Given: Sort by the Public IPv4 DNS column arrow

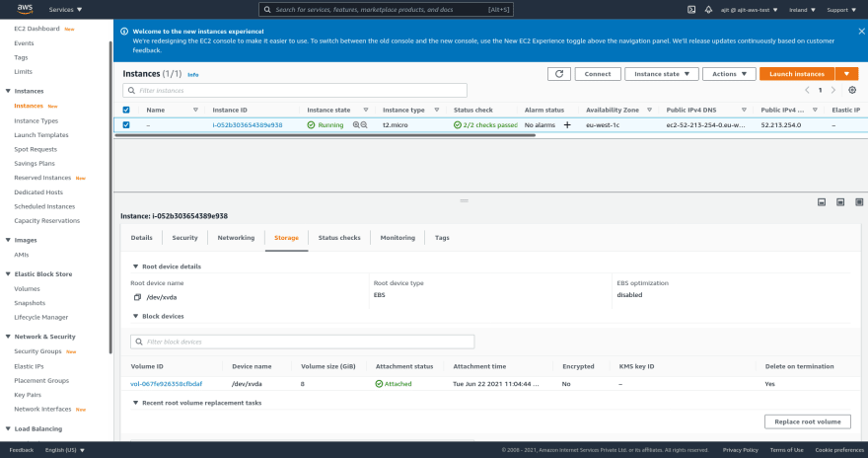Looking at the screenshot, I should [744, 110].
